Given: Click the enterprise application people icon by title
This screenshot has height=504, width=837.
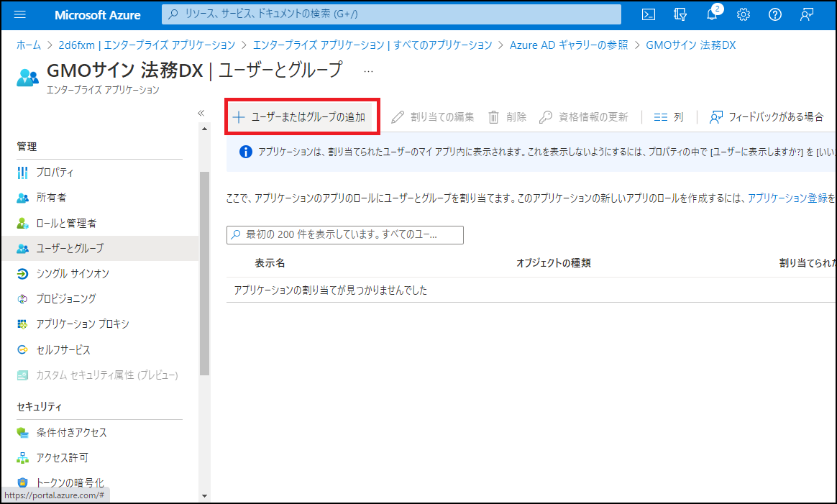Looking at the screenshot, I should point(27,78).
